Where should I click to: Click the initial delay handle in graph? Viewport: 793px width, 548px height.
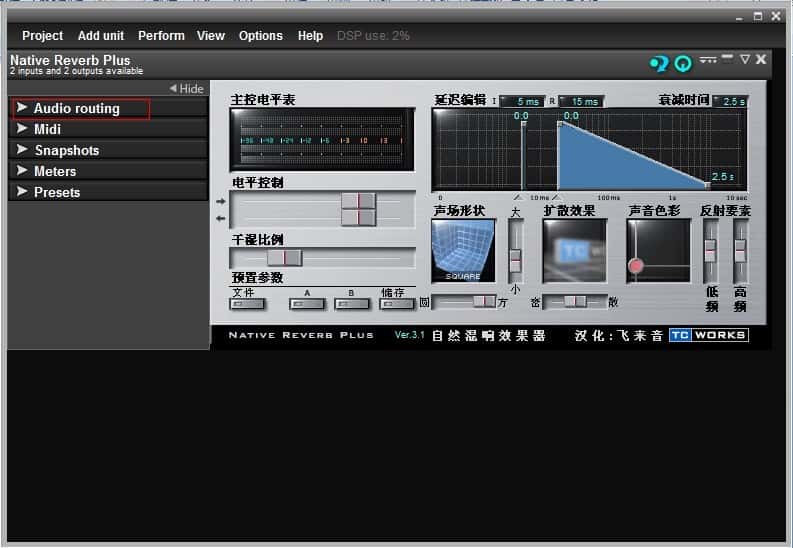523,123
